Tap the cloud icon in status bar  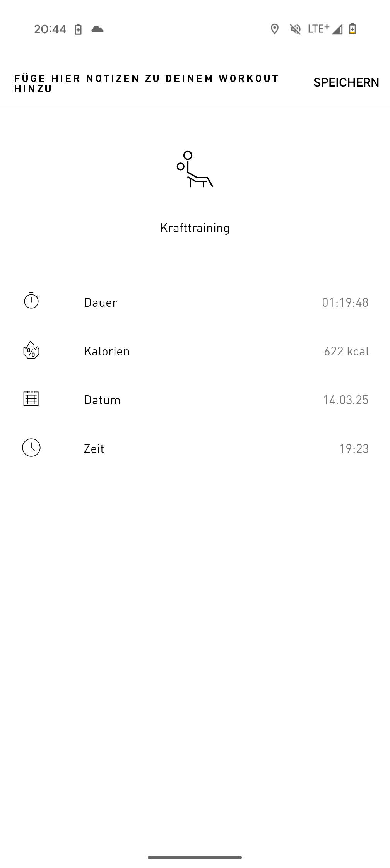97,29
